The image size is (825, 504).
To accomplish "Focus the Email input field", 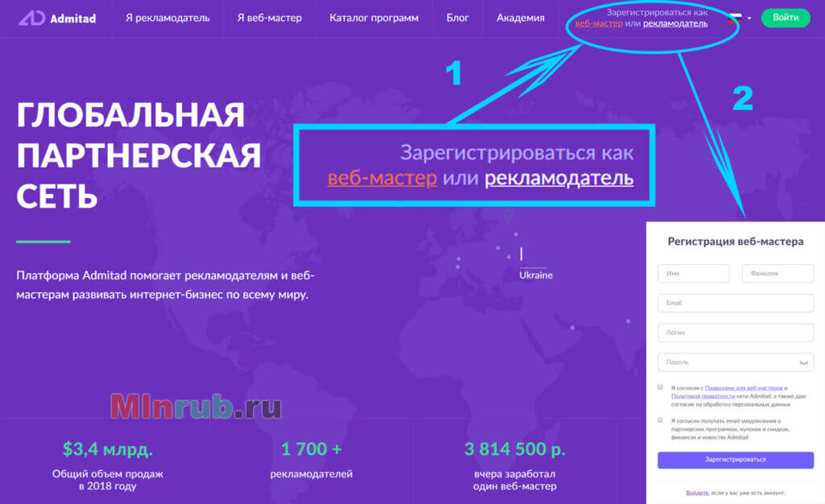I will pos(736,303).
